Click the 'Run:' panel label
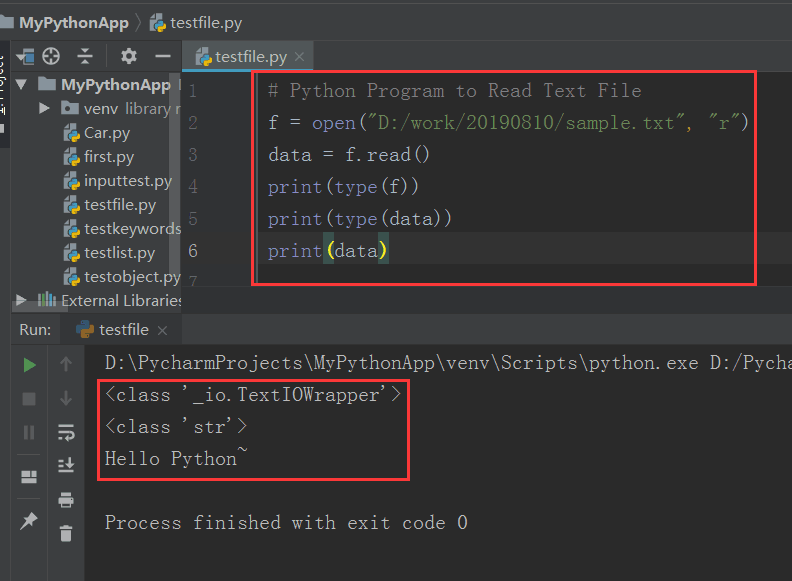The height and width of the screenshot is (581, 792). (x=35, y=330)
